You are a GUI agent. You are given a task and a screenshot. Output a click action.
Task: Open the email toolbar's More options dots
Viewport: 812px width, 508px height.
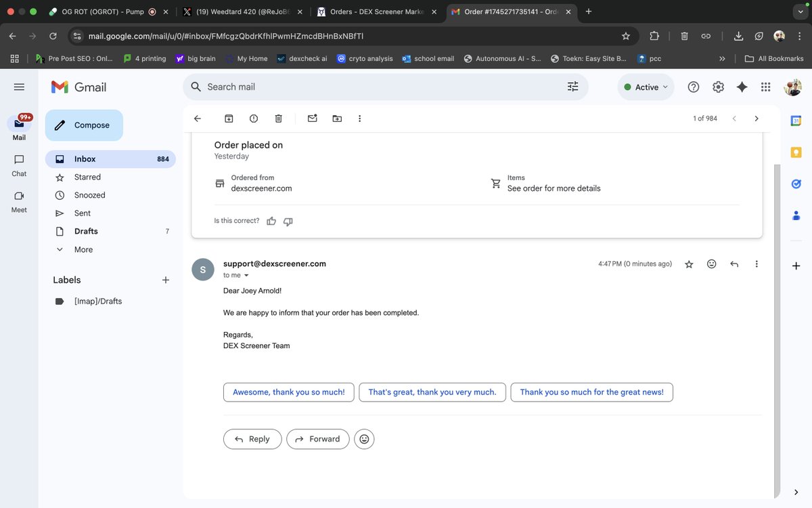pyautogui.click(x=359, y=119)
